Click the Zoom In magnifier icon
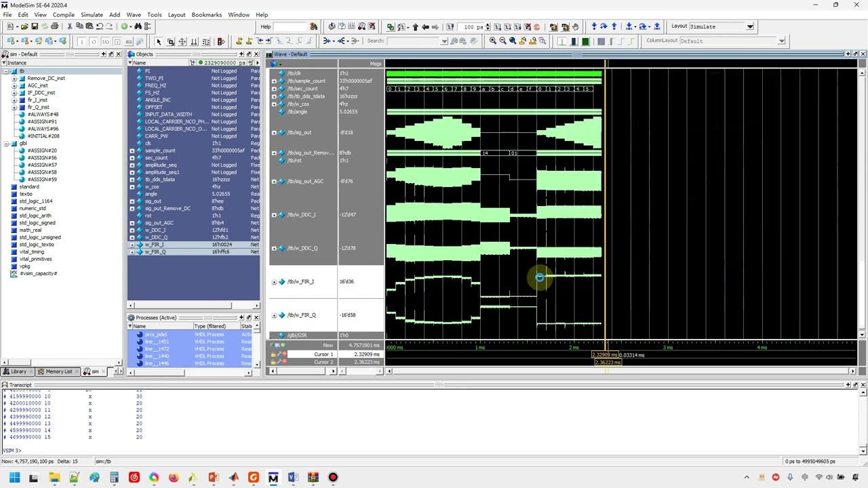Screen dimensions: 868x488 click(x=492, y=41)
